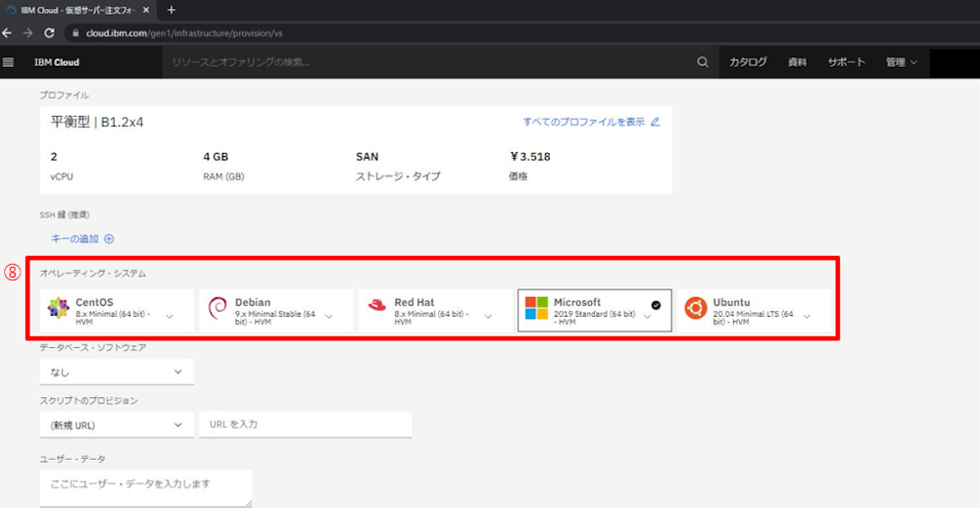The width and height of the screenshot is (980, 508).
Task: Click the Microsoft Windows logo
Action: pyautogui.click(x=536, y=309)
